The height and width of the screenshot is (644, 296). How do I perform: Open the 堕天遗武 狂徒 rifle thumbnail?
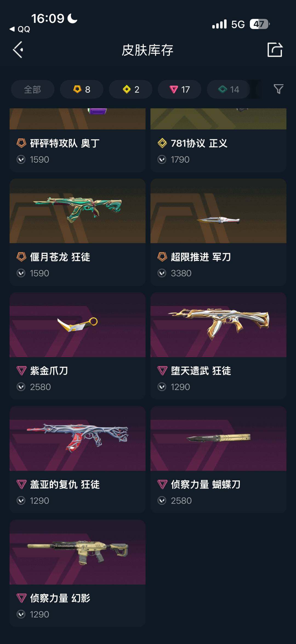pyautogui.click(x=218, y=325)
